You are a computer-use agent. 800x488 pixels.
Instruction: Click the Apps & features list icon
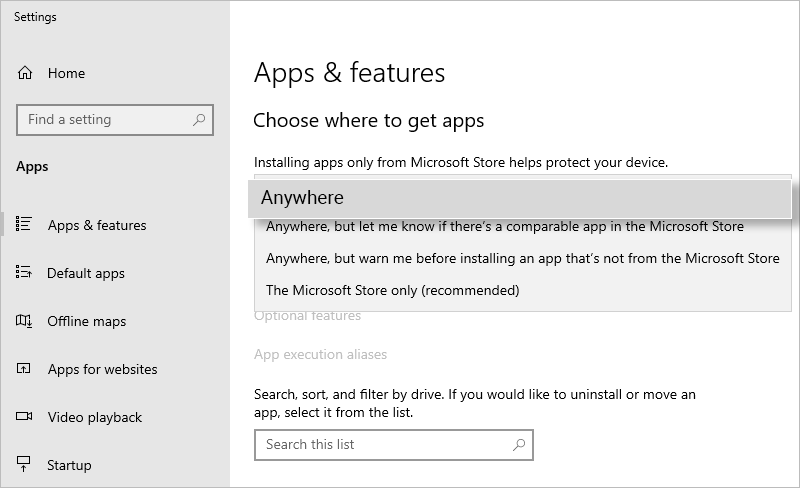(25, 225)
